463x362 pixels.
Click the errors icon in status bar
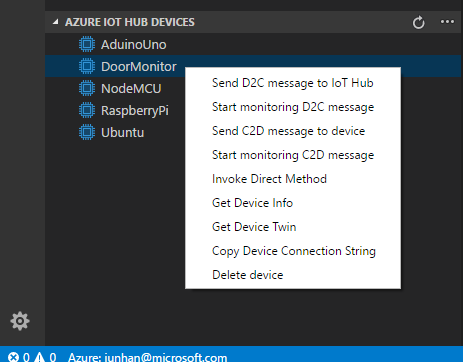[x=13, y=357]
